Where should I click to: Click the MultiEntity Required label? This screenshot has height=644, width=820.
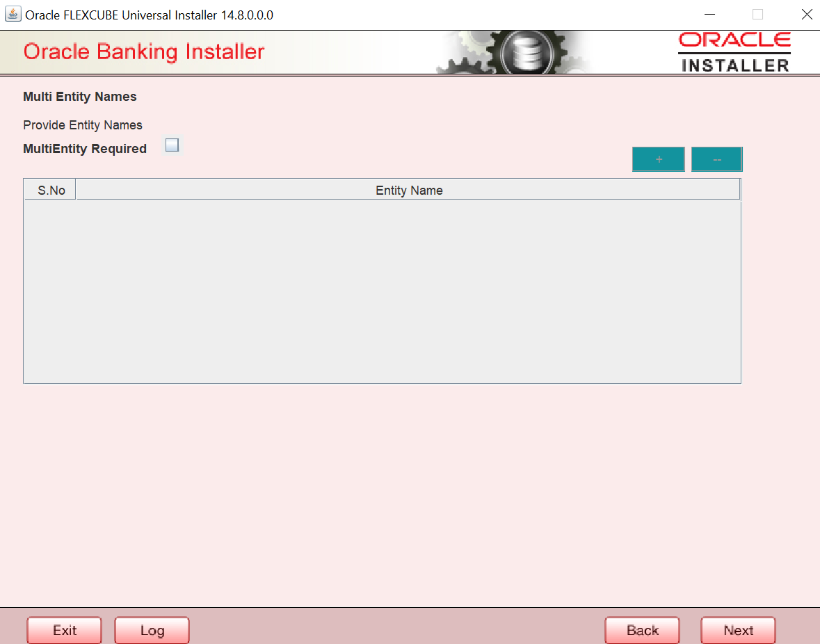pyautogui.click(x=85, y=148)
